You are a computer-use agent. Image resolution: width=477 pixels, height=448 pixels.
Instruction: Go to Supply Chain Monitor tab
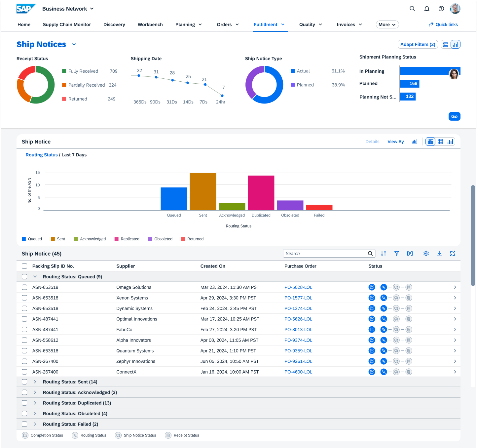pyautogui.click(x=67, y=24)
